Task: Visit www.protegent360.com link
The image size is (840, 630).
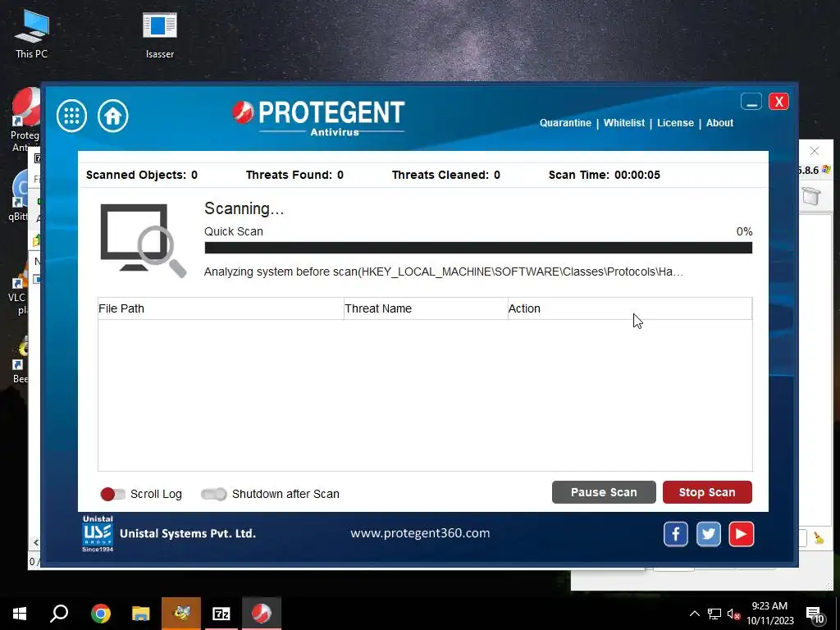Action: (x=420, y=533)
